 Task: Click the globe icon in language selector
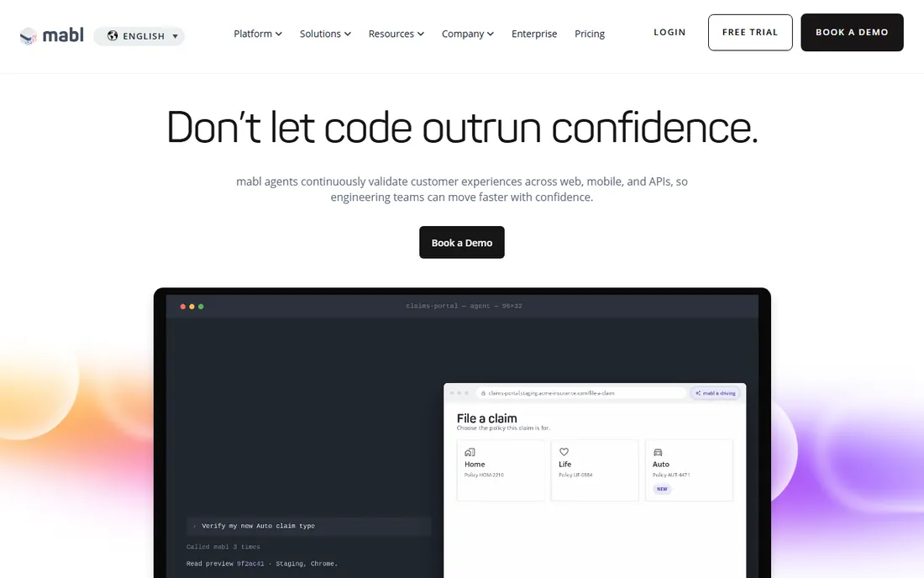113,36
